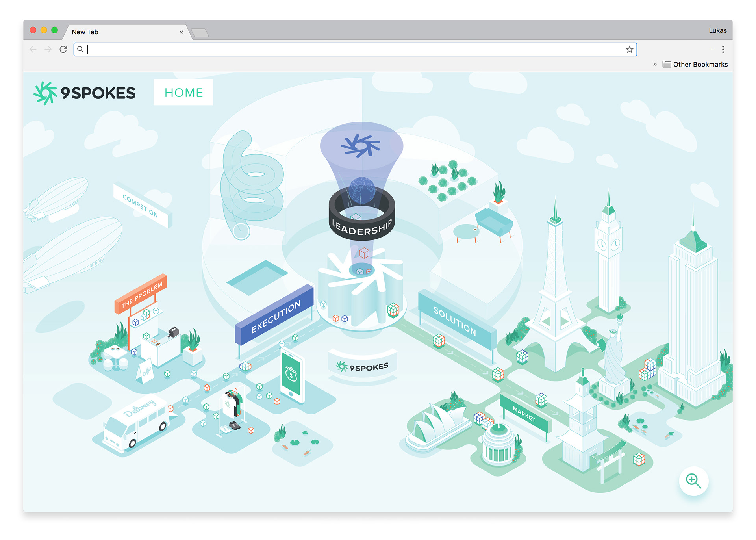Click the blue EXECUTION sign

click(x=275, y=316)
